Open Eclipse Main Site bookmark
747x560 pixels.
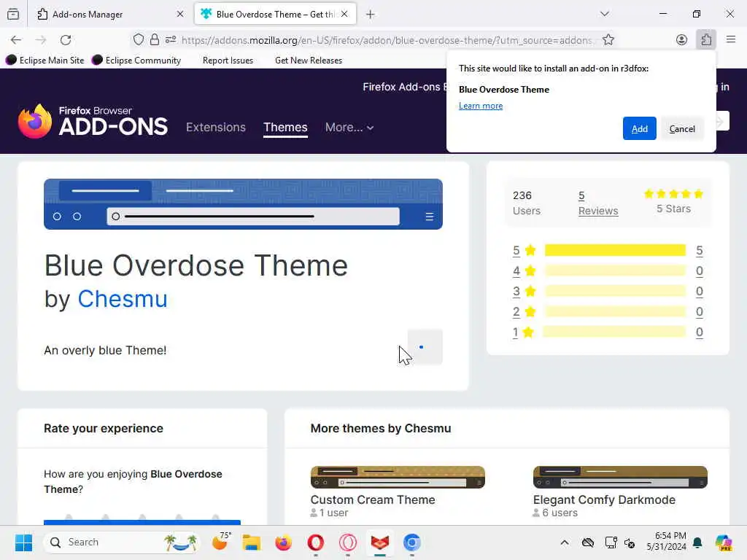44,60
